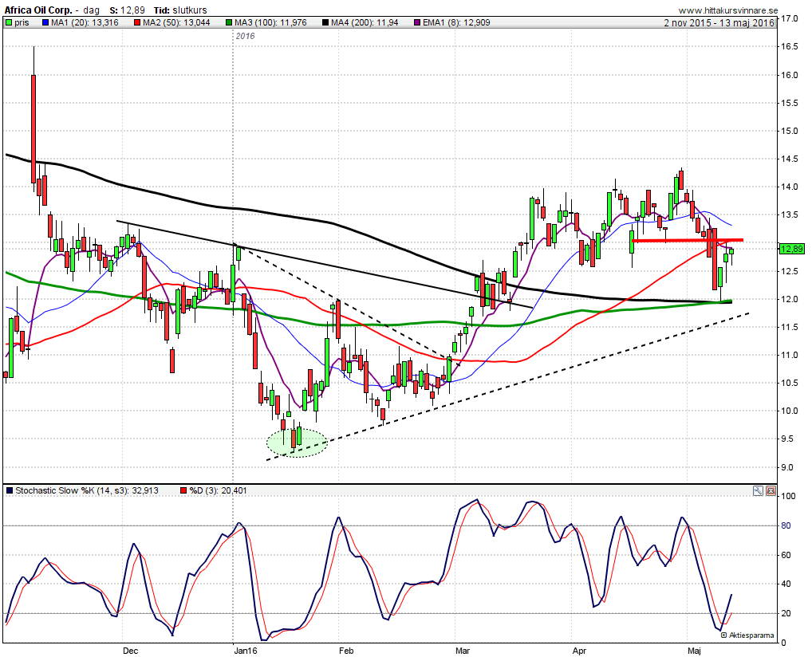Click the 'Mar' month label on time axis
The width and height of the screenshot is (812, 661).
point(463,651)
